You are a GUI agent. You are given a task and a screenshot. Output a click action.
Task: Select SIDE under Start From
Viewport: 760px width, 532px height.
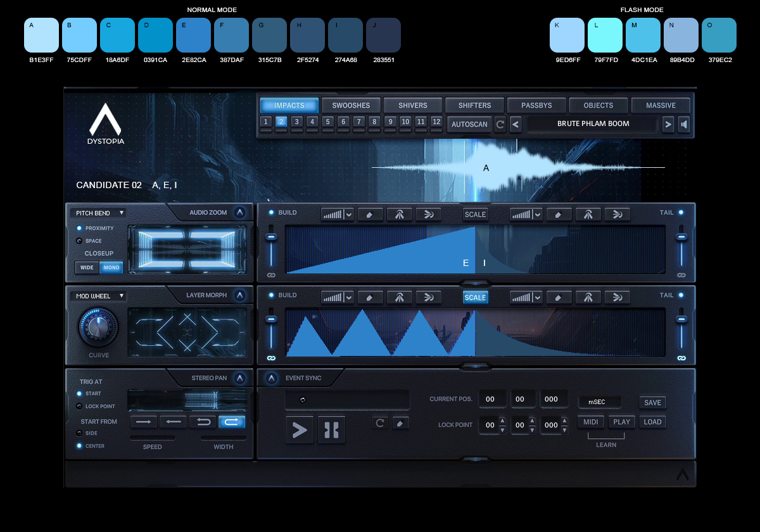[79, 433]
